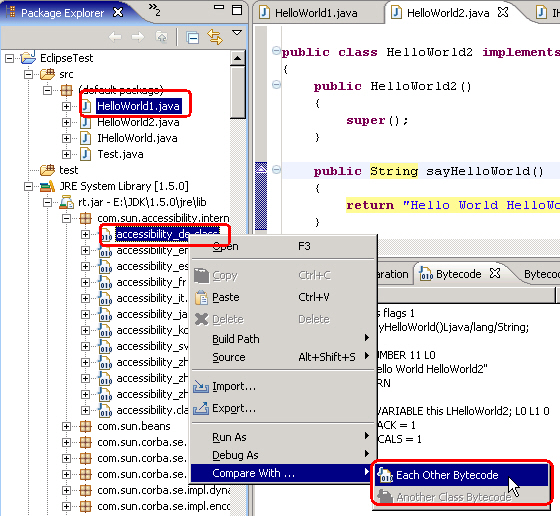Expand the HelloWorld1.java tree node
Image resolution: width=560 pixels, height=516 pixels.
(66, 106)
